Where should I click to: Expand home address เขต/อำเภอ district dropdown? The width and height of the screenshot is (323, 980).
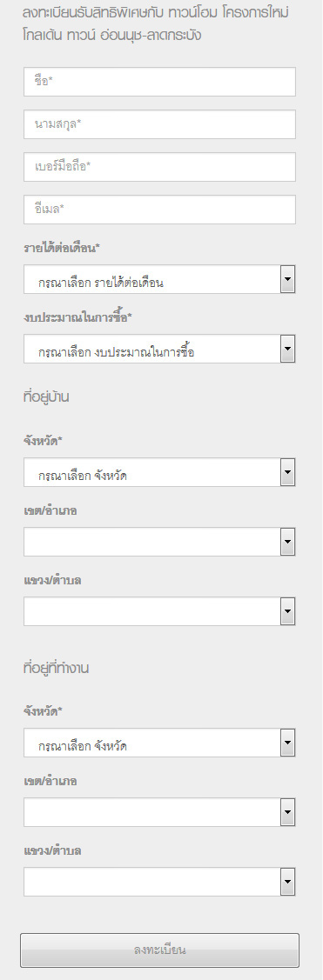point(159,542)
